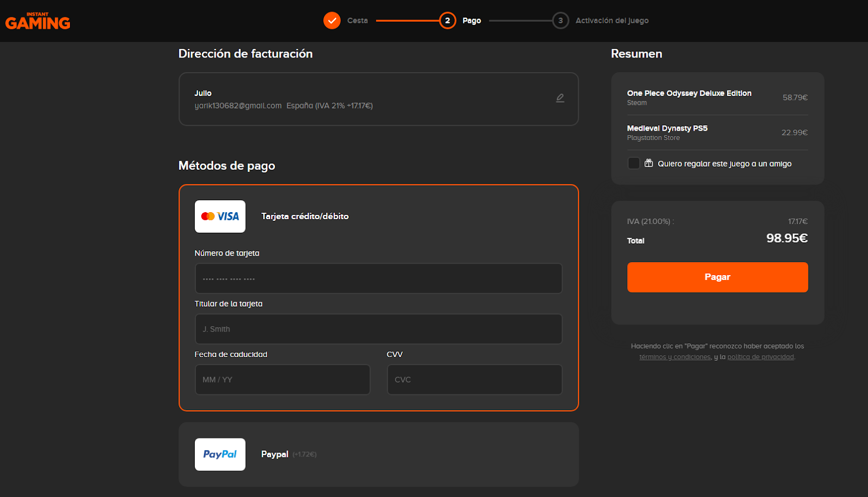
Task: Click One Piece Odyssey Deluxe Edition title
Action: 690,93
